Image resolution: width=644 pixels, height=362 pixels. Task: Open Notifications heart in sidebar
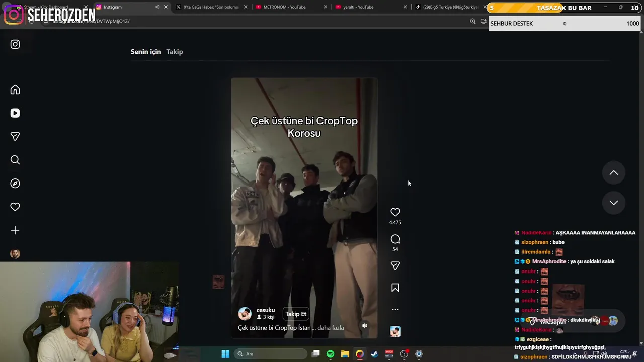tap(15, 207)
